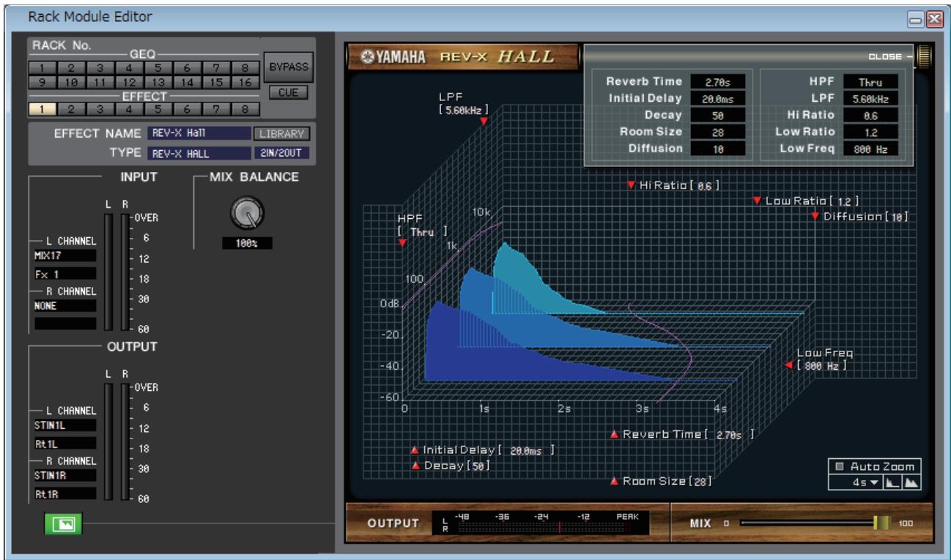Click the LPF red triangle handle
The width and height of the screenshot is (951, 560).
click(x=484, y=122)
